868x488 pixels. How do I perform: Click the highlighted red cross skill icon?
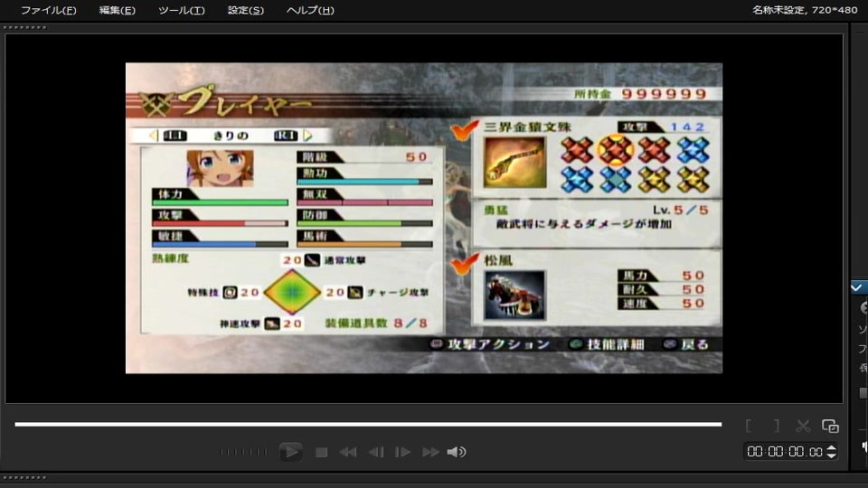point(616,151)
